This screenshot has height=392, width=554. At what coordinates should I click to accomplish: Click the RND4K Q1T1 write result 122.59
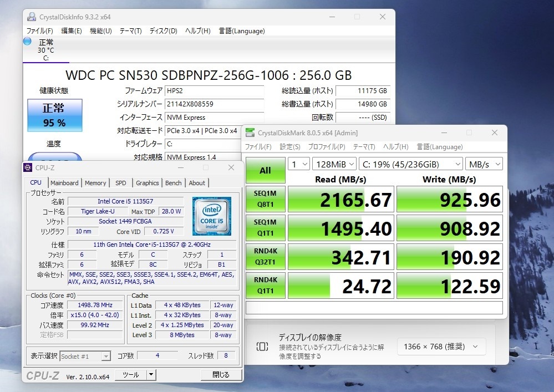tap(450, 286)
